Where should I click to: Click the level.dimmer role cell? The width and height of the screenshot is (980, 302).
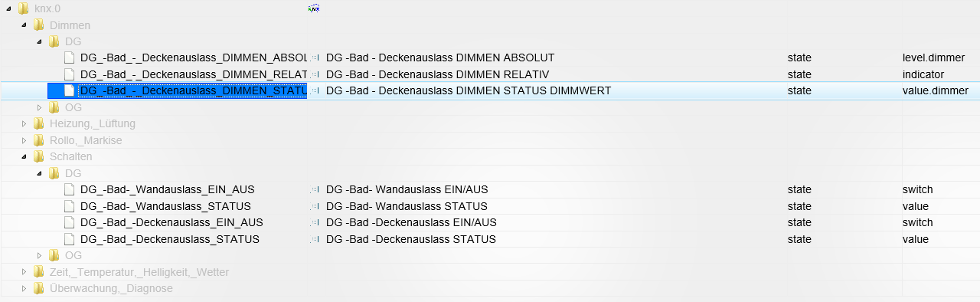click(x=933, y=57)
